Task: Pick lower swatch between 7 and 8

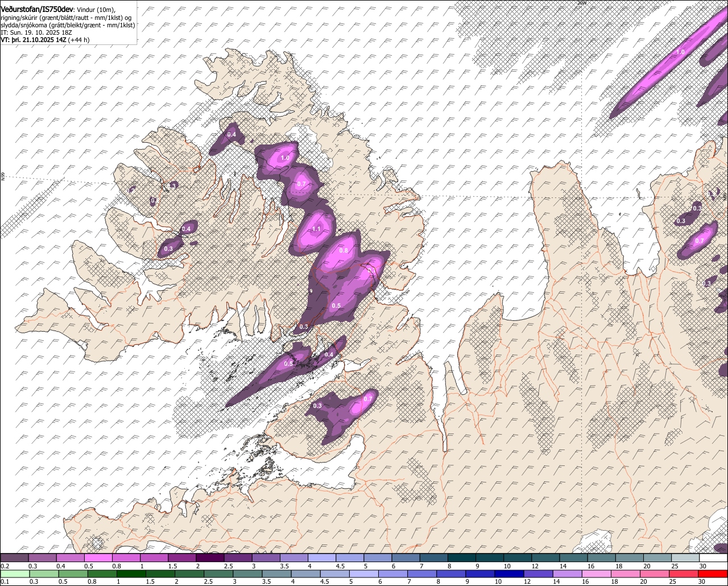Action: 423,573
